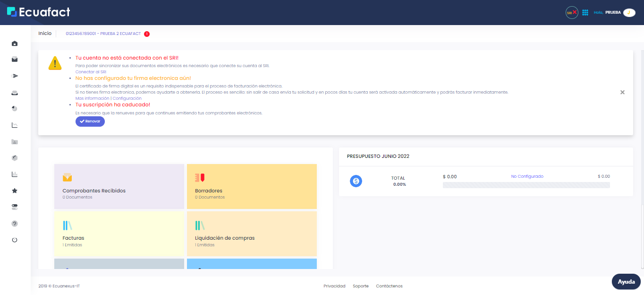Open the question mark help icon
The image size is (644, 295).
click(x=14, y=223)
